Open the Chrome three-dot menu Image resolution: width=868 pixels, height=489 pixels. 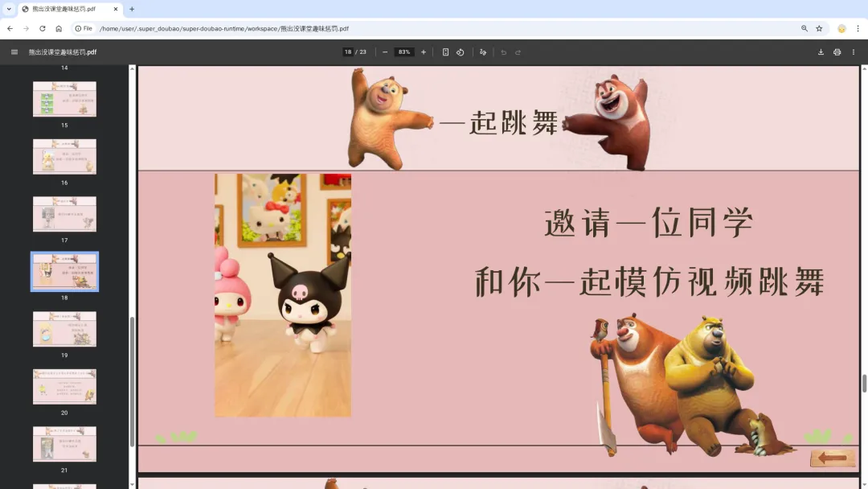pos(858,28)
